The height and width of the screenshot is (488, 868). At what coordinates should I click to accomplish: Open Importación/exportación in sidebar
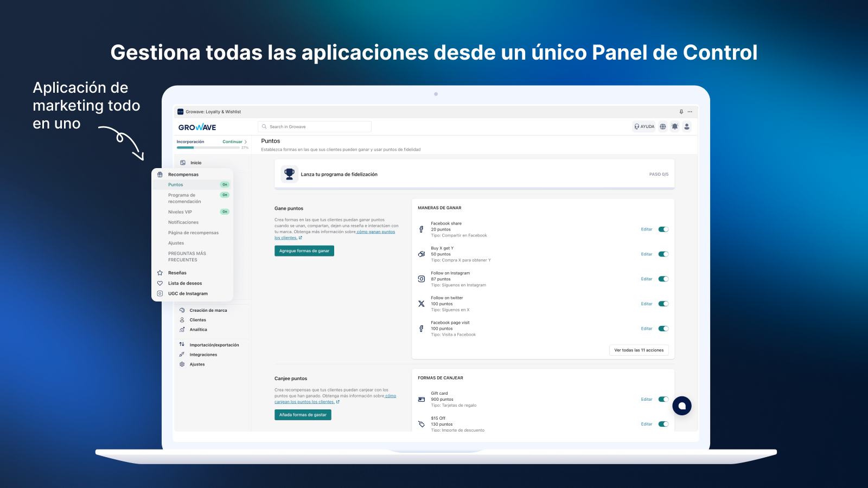(x=214, y=345)
